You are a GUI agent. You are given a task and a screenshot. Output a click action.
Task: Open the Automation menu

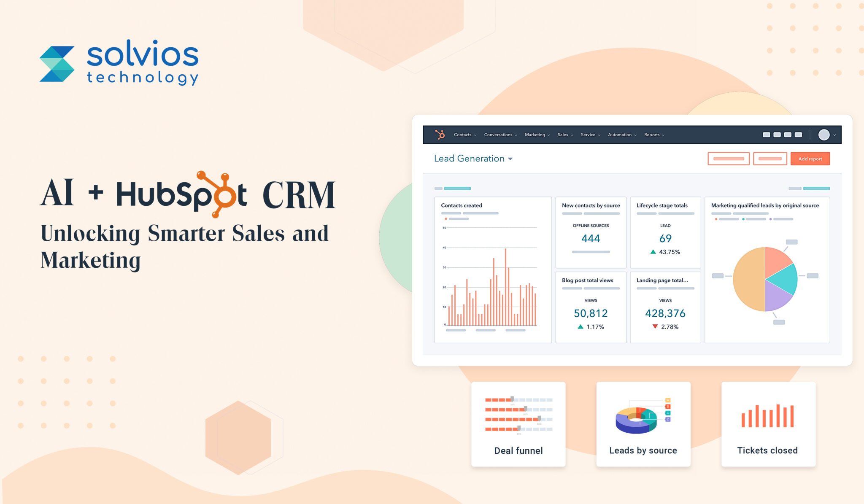(620, 135)
